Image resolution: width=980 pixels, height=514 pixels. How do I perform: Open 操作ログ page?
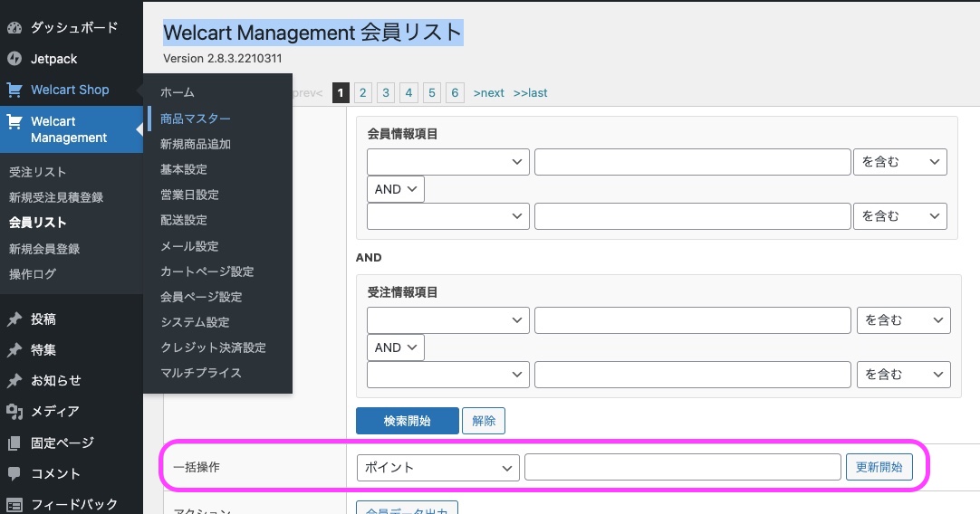pyautogui.click(x=33, y=273)
